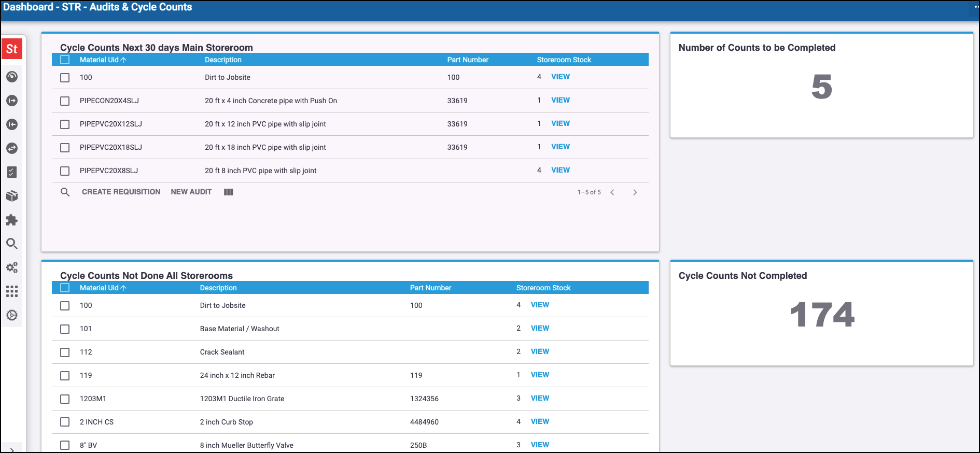
Task: Open VIEW link for Crack Sealant row
Action: (540, 351)
